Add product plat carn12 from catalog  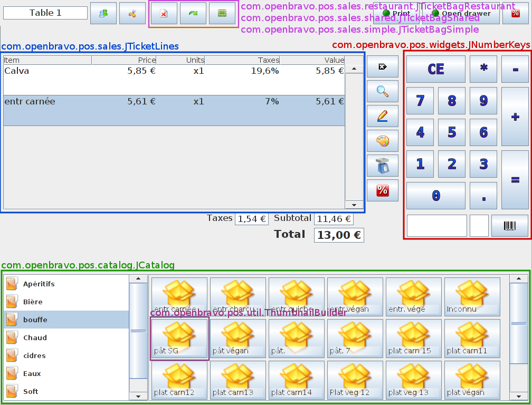click(x=179, y=380)
